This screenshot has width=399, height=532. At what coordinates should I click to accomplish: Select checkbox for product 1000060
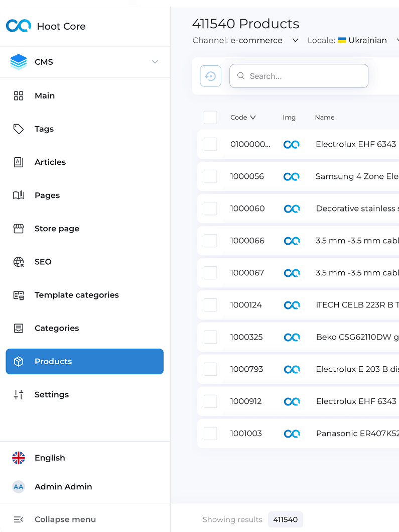coord(210,208)
